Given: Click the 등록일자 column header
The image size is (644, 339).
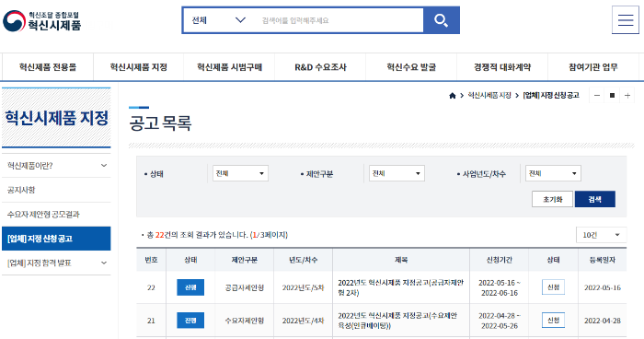Looking at the screenshot, I should point(603,260).
